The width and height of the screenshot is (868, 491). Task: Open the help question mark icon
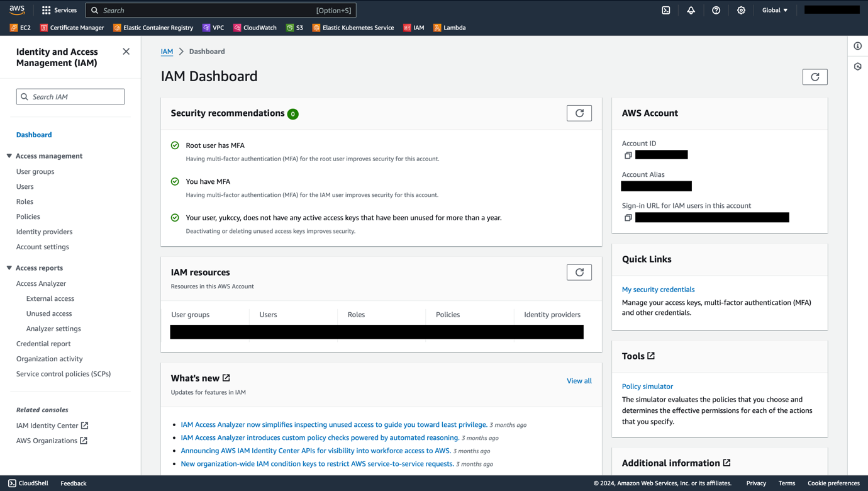(716, 10)
